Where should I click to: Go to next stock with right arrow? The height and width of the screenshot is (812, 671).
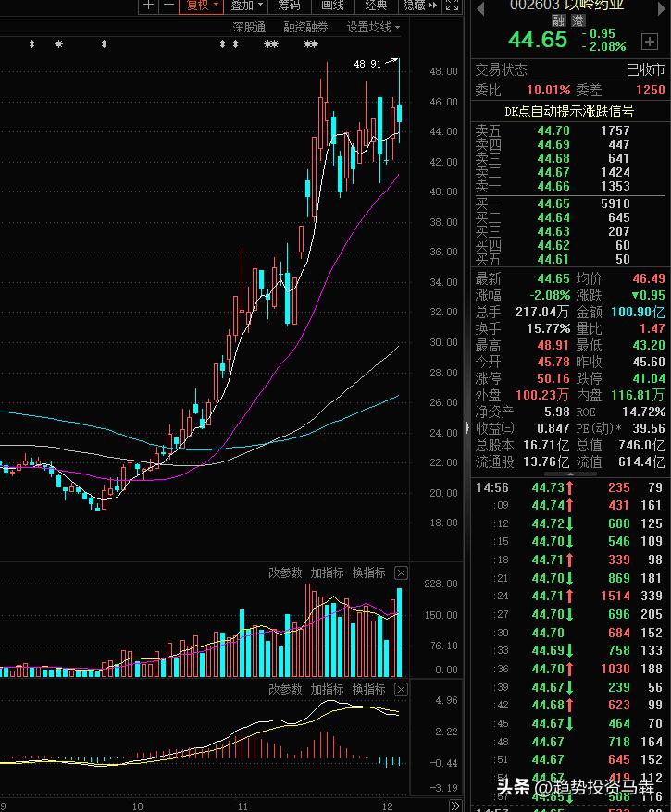pos(661,9)
